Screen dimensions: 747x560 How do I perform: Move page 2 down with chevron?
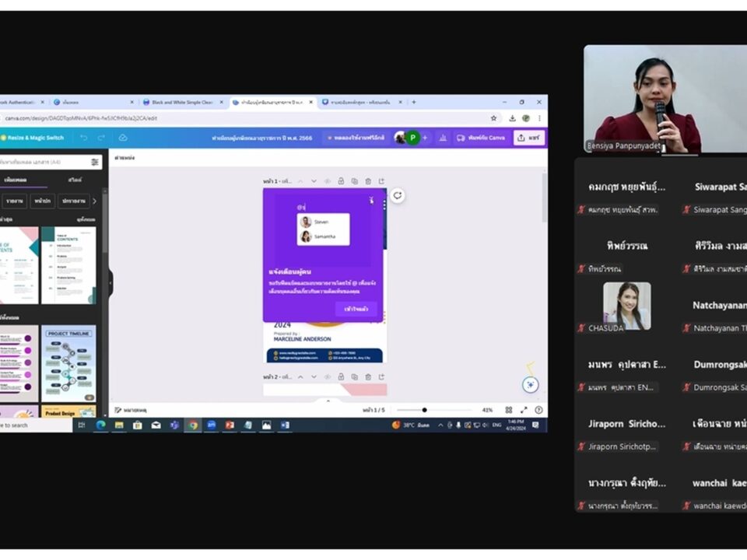314,376
